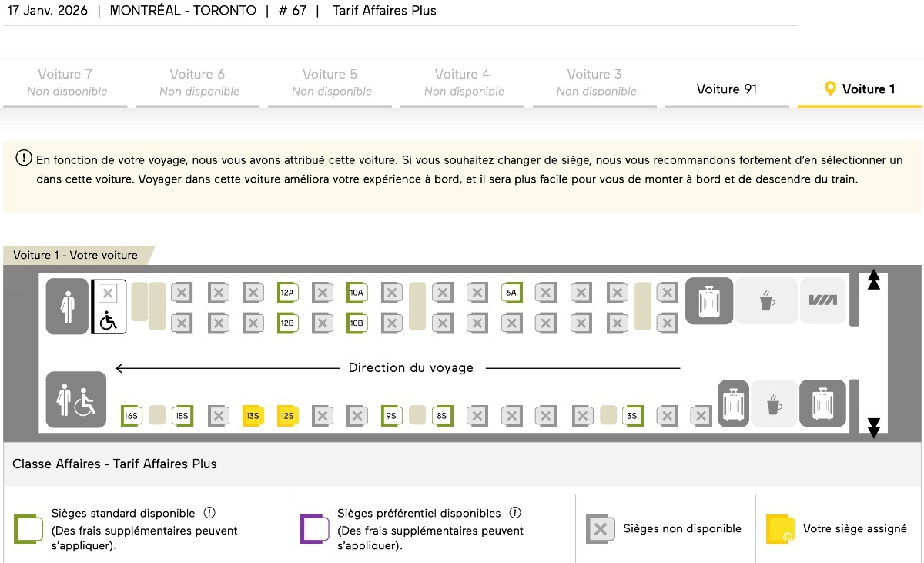
Task: Click the upper-left washroom icon
Action: [x=67, y=306]
